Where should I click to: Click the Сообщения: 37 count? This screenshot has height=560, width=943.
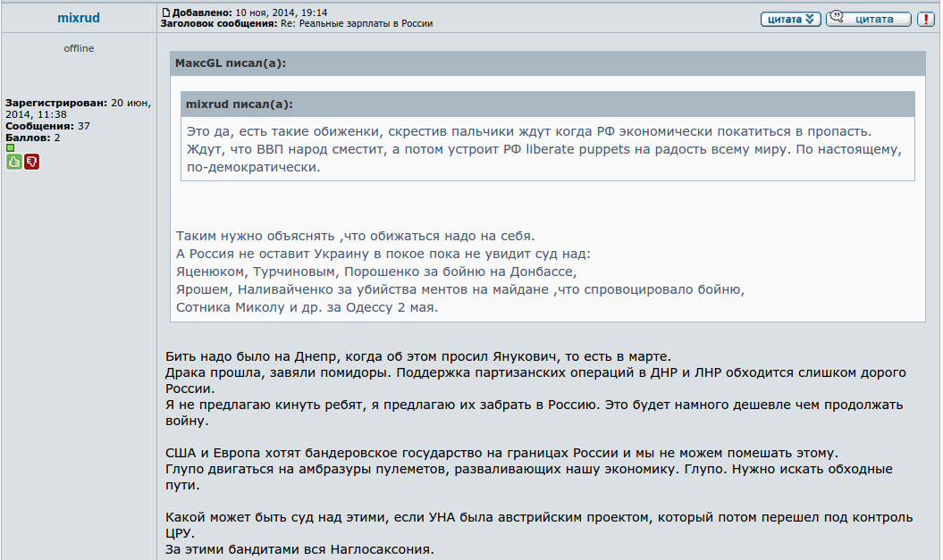pos(47,126)
